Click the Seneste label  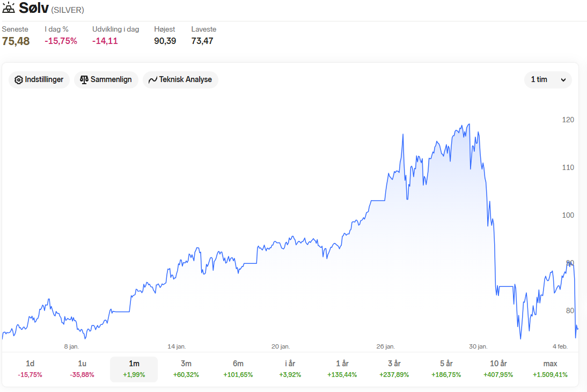[15, 29]
